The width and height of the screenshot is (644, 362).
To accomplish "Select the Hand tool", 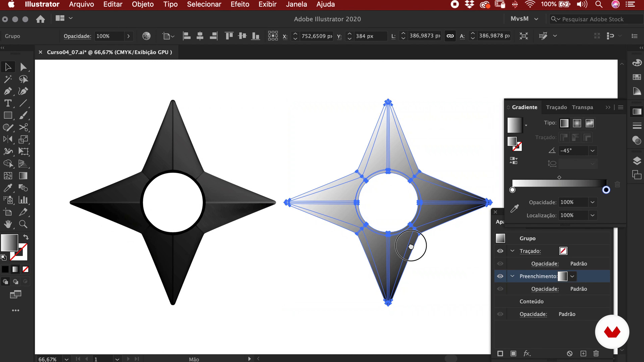I will (x=8, y=224).
